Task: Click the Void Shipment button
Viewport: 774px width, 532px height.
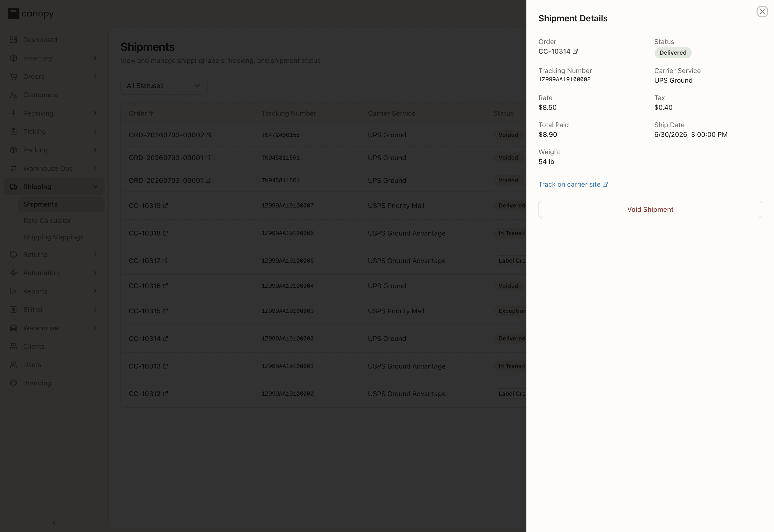Action: tap(650, 209)
